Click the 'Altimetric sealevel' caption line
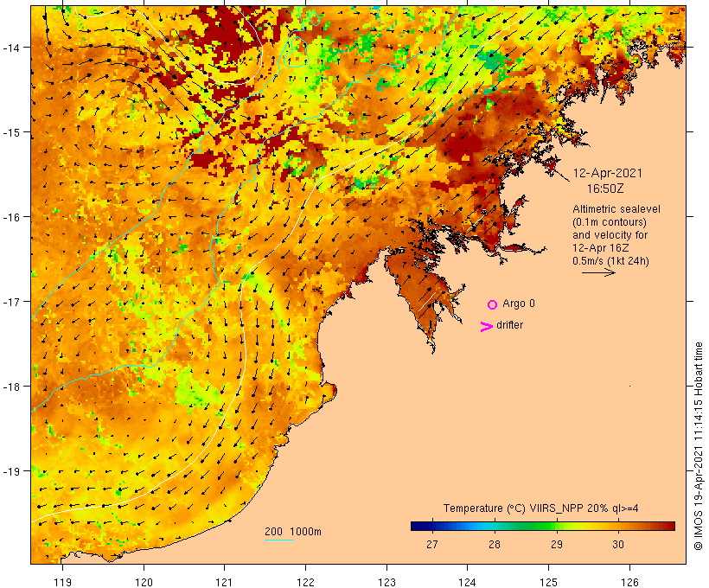The width and height of the screenshot is (709, 588). pyautogui.click(x=616, y=209)
